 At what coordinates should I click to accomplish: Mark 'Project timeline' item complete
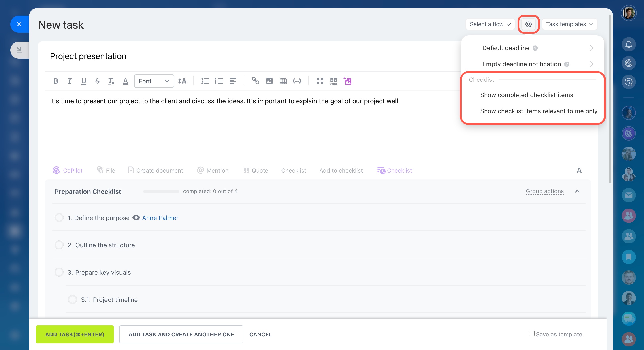(x=73, y=299)
